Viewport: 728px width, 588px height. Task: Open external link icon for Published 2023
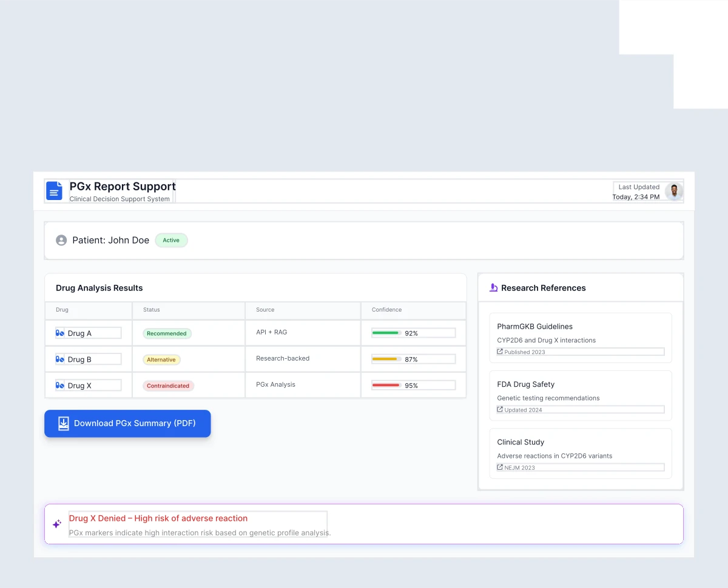[x=500, y=352]
